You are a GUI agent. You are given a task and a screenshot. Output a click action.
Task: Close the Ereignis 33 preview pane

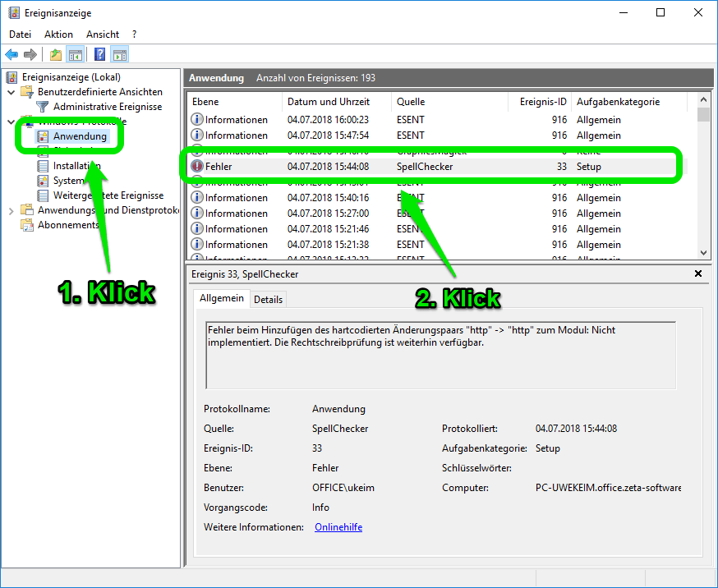(x=698, y=273)
